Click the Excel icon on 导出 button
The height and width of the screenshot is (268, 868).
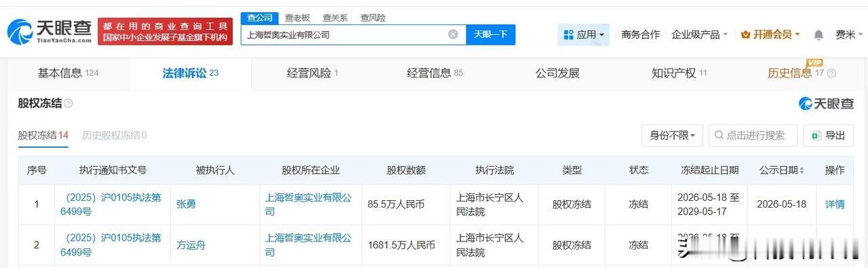tap(816, 135)
